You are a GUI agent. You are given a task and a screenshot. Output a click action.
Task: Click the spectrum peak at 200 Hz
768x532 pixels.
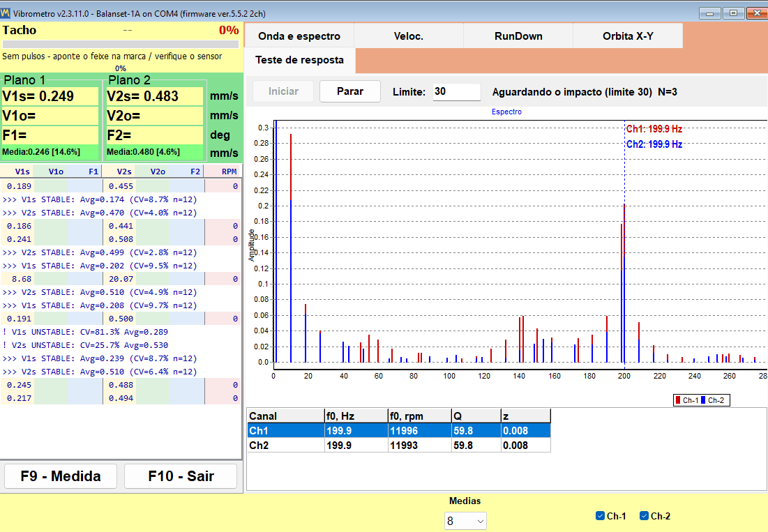click(624, 284)
